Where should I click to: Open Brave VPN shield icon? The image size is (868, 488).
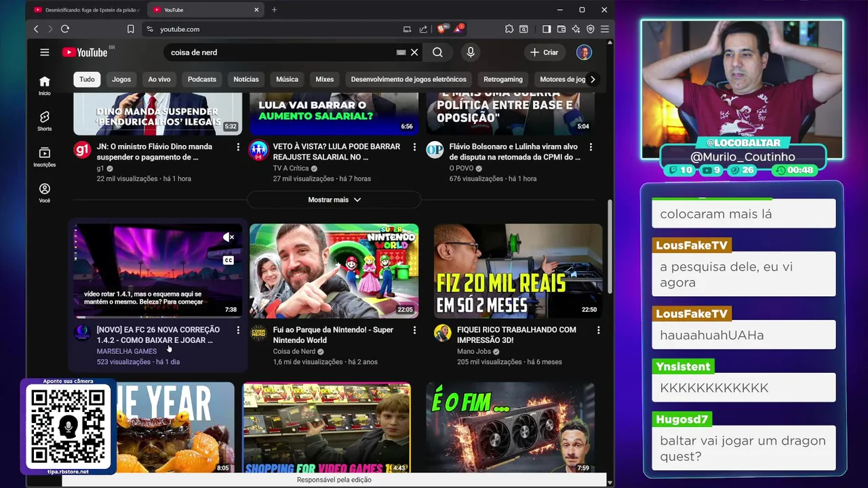pos(590,29)
